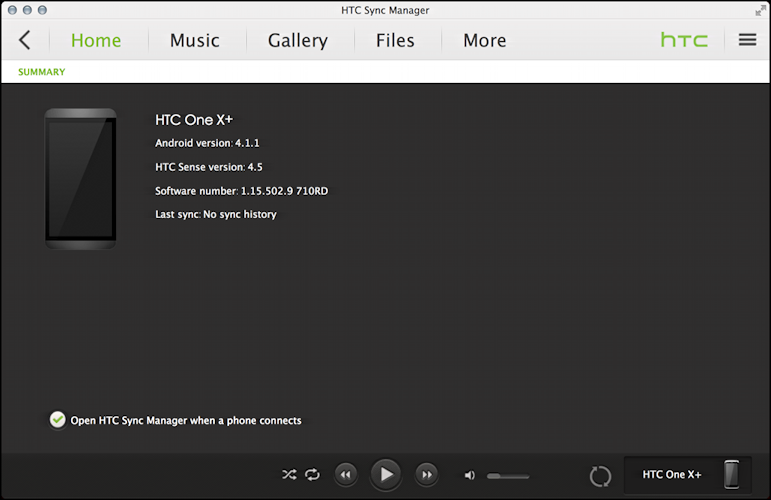The height and width of the screenshot is (500, 771).
Task: Click the sync refresh icon
Action: pyautogui.click(x=600, y=476)
